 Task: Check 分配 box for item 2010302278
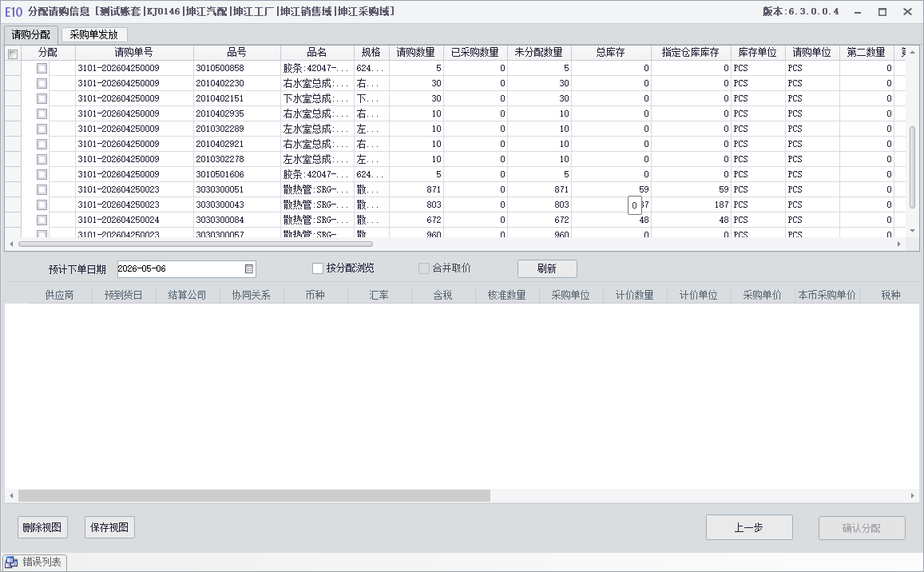pyautogui.click(x=42, y=159)
